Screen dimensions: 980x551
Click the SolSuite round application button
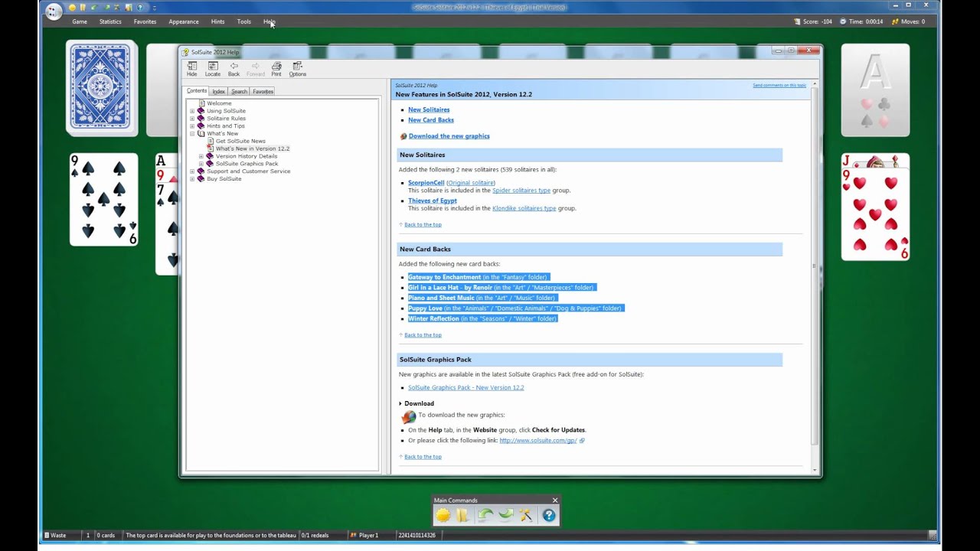54,11
